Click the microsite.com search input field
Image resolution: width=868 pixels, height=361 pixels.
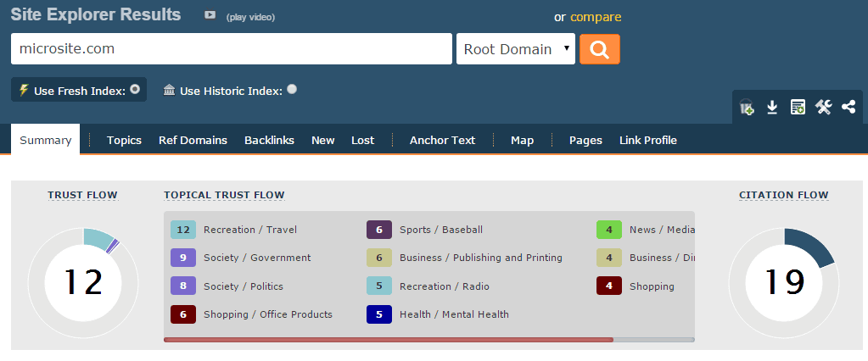pos(232,48)
